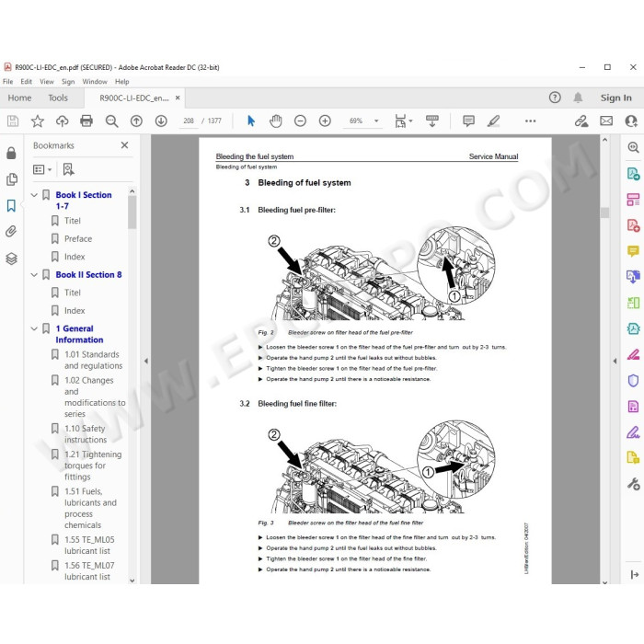Switch to the Tools tab
This screenshot has width=644, height=644.
click(x=58, y=98)
